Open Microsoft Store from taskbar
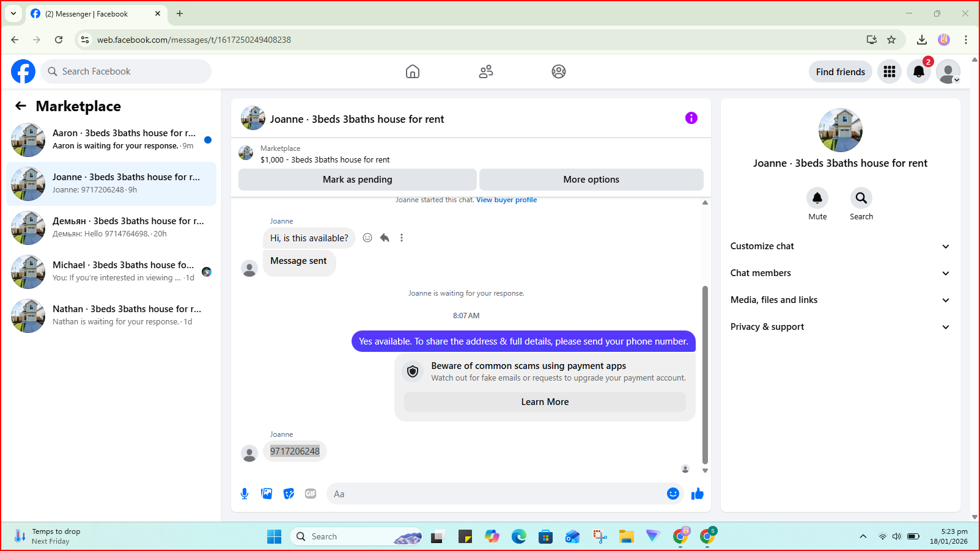 click(546, 536)
